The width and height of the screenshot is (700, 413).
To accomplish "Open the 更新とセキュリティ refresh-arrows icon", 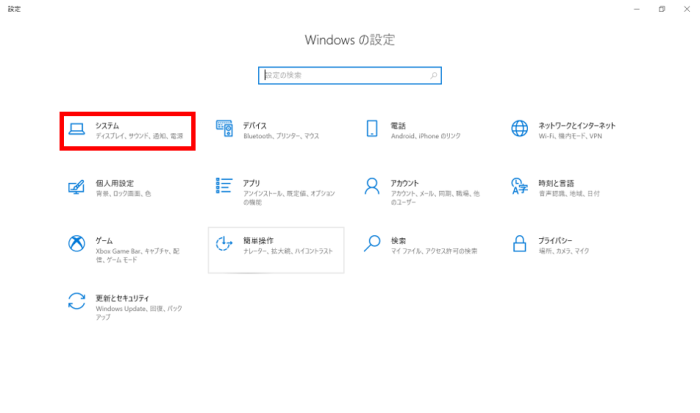I will tap(76, 302).
